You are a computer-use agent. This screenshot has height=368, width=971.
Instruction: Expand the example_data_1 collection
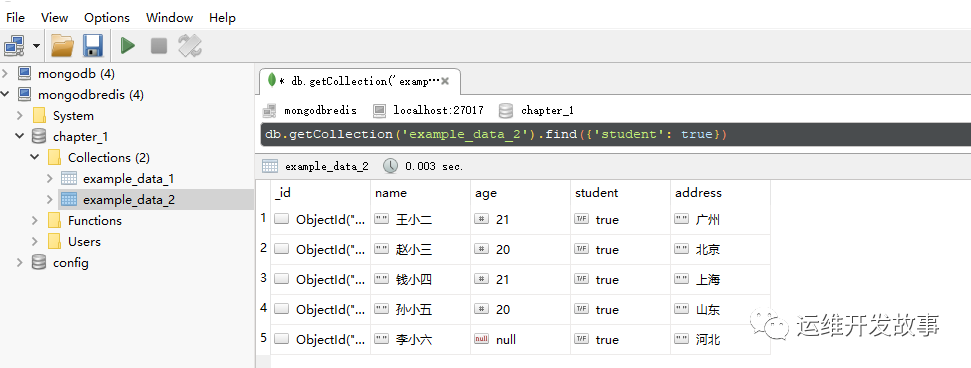(50, 178)
